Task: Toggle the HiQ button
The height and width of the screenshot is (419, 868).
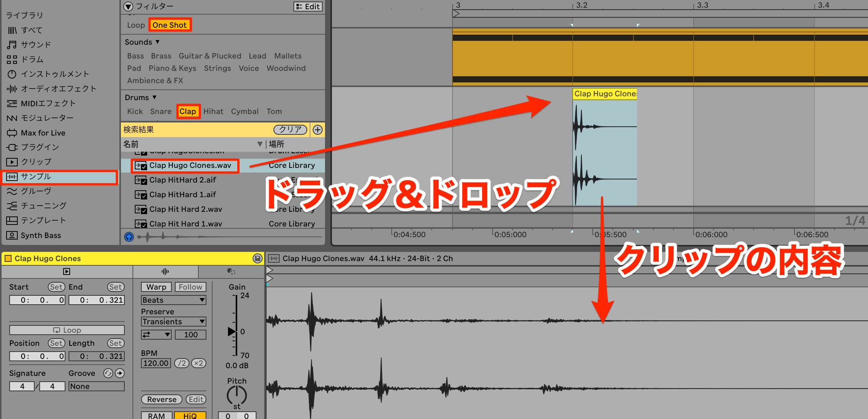Action: point(190,416)
